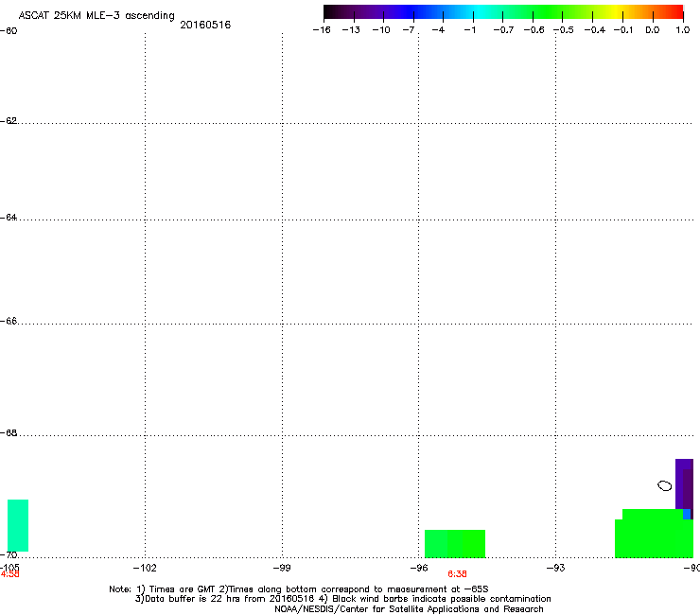
Task: Click the -93 longitude axis label
Action: click(556, 568)
